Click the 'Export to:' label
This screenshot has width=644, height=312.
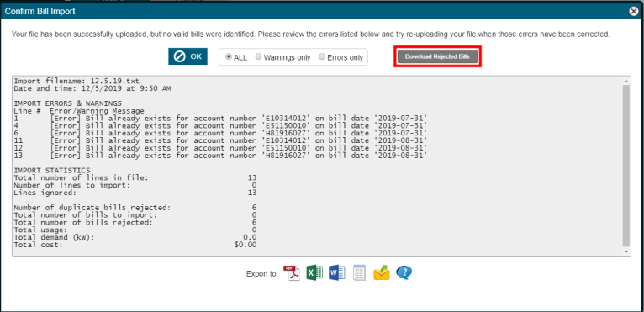pyautogui.click(x=262, y=274)
